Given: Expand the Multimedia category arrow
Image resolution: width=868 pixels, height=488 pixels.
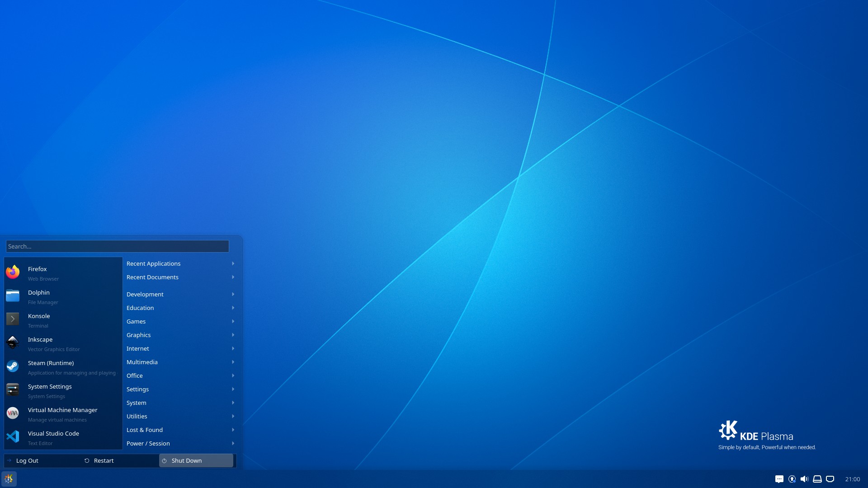Looking at the screenshot, I should click(x=233, y=362).
